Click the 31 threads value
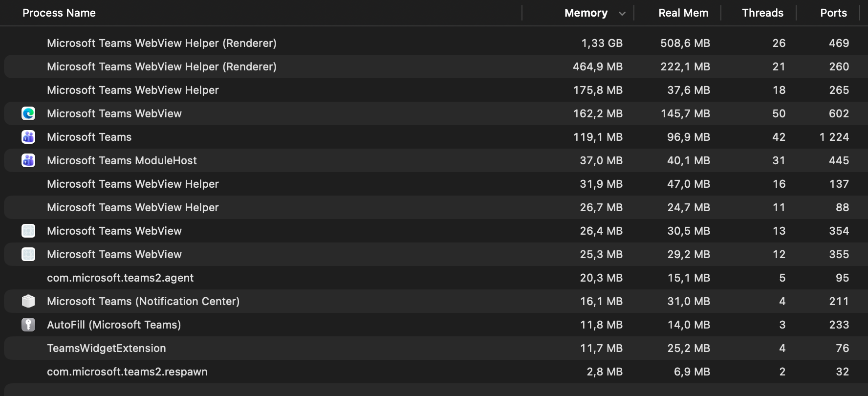 coord(779,160)
